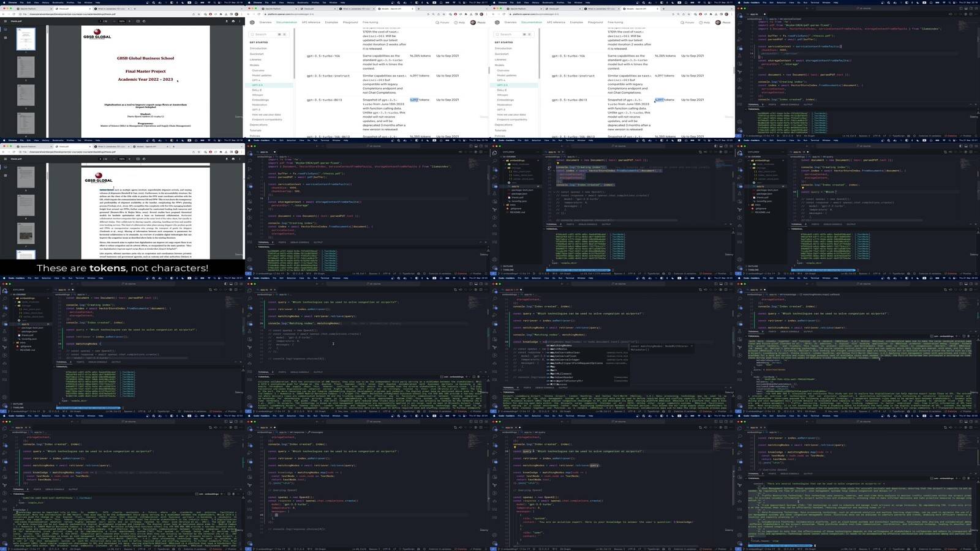The height and width of the screenshot is (551, 980).
Task: Open Quickstart sidebar link in first OpenAI docs window
Action: click(x=257, y=54)
